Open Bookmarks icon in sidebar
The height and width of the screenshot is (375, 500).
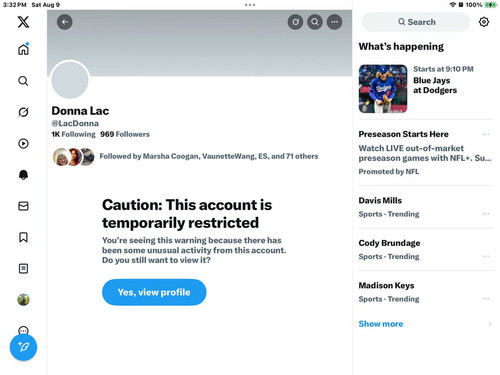(x=23, y=237)
